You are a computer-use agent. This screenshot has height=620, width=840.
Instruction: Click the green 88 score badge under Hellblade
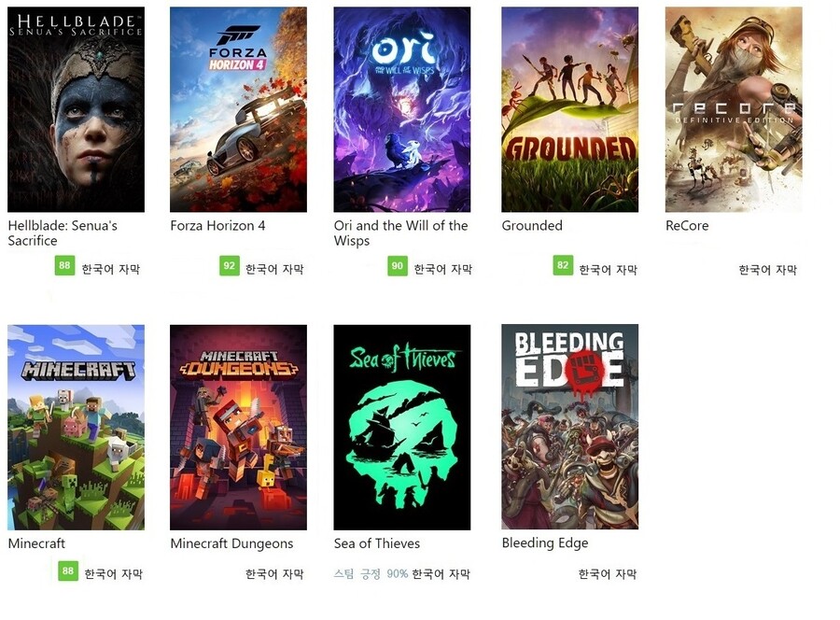pyautogui.click(x=64, y=265)
